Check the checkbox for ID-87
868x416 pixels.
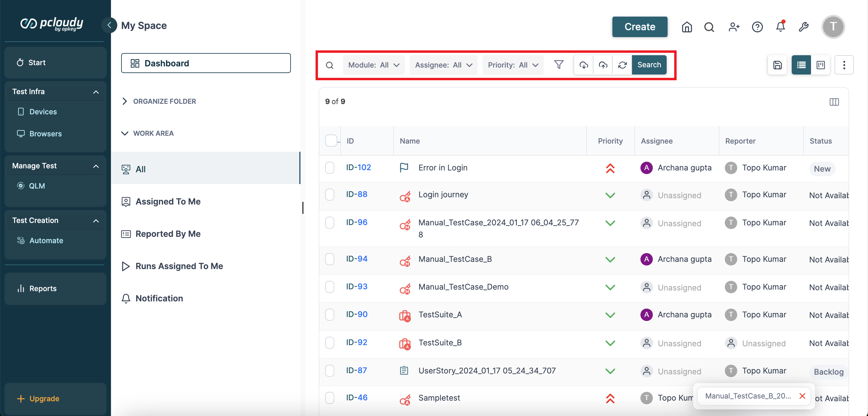pos(329,370)
